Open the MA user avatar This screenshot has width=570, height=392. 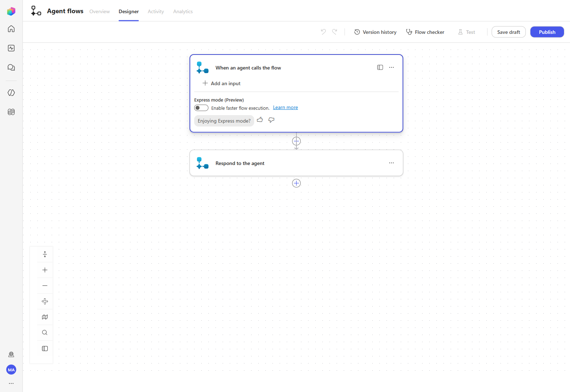11,370
